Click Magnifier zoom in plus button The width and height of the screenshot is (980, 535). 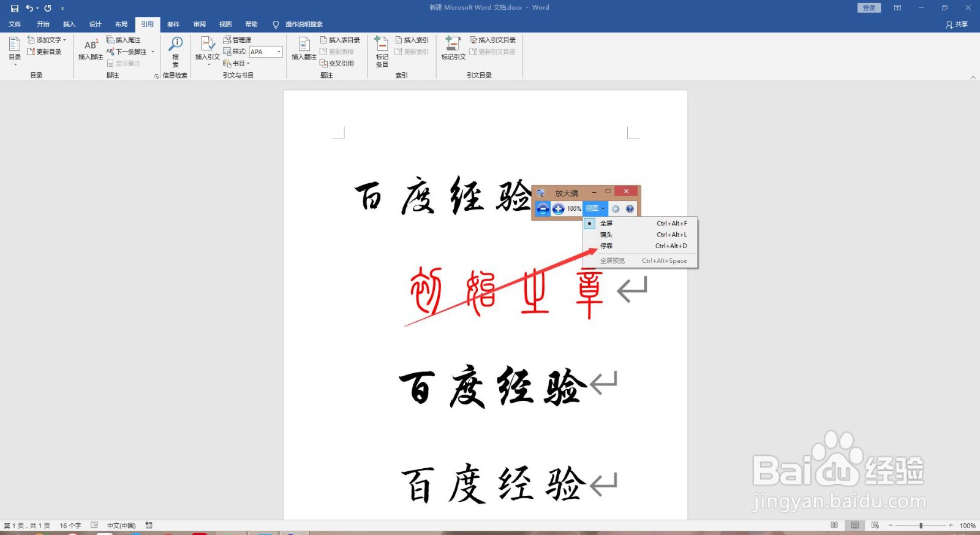[x=558, y=209]
